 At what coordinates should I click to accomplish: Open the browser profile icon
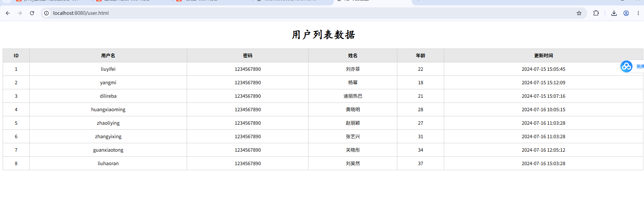point(626,13)
